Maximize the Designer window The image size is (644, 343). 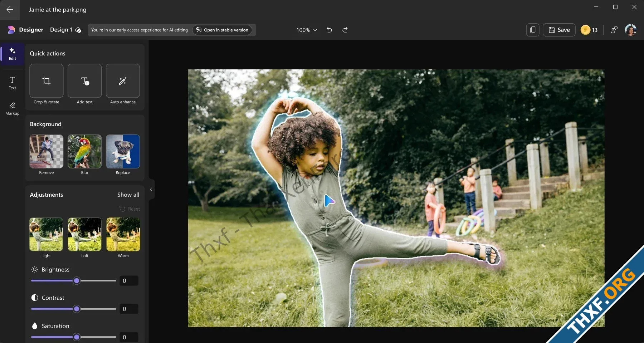tap(615, 7)
